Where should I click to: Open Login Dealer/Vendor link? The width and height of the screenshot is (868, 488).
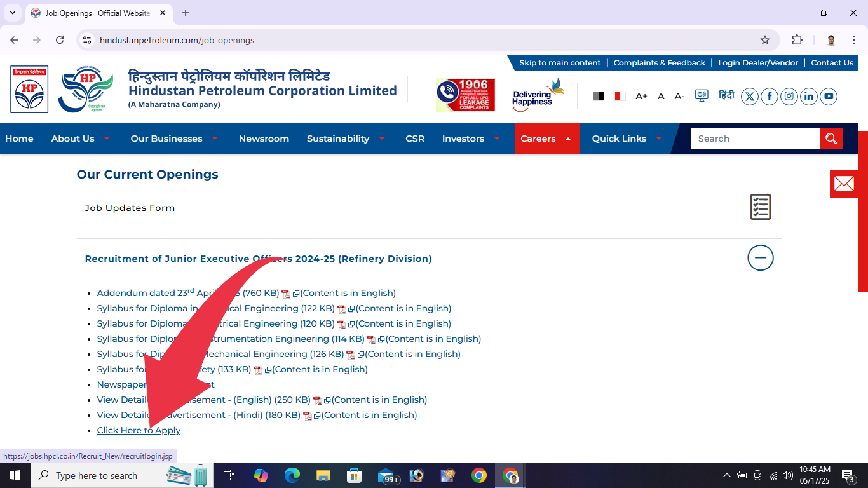click(x=758, y=63)
